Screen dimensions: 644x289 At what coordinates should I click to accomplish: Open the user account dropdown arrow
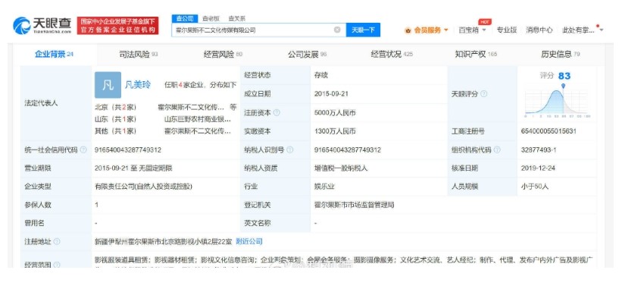[x=602, y=30]
